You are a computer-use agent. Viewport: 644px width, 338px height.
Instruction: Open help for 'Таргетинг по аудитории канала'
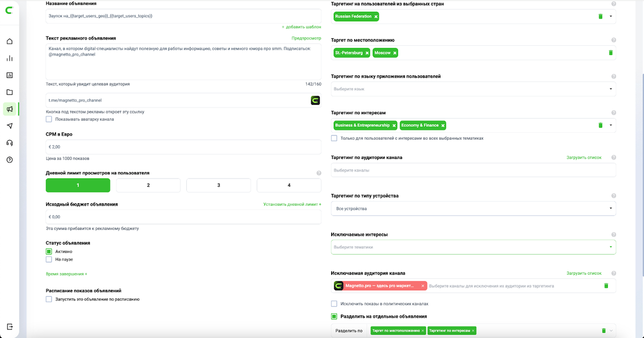coord(613,157)
